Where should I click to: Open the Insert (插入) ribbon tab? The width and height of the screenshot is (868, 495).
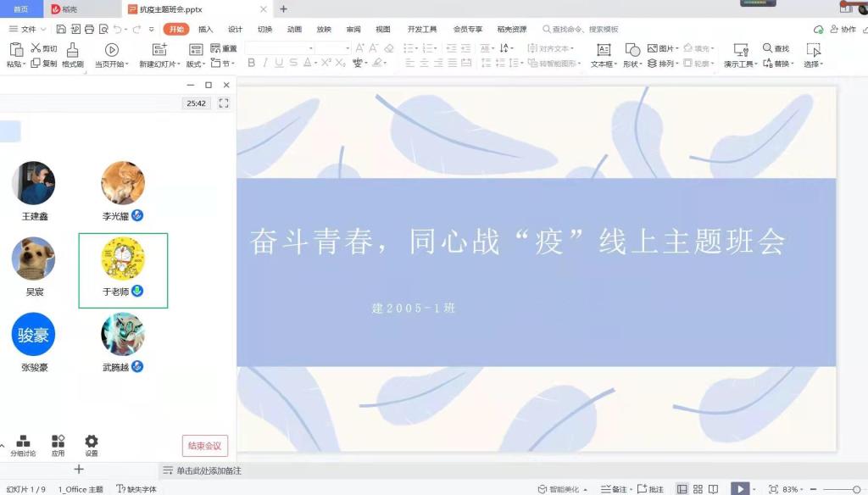coord(206,30)
